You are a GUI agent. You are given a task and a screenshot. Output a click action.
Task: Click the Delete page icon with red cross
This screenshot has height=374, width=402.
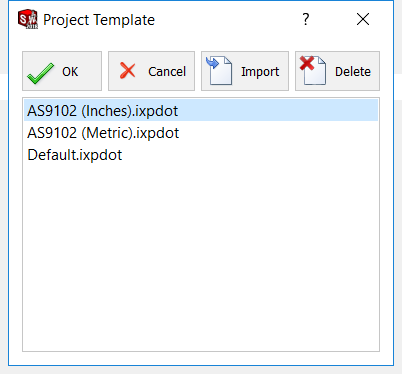(x=313, y=70)
